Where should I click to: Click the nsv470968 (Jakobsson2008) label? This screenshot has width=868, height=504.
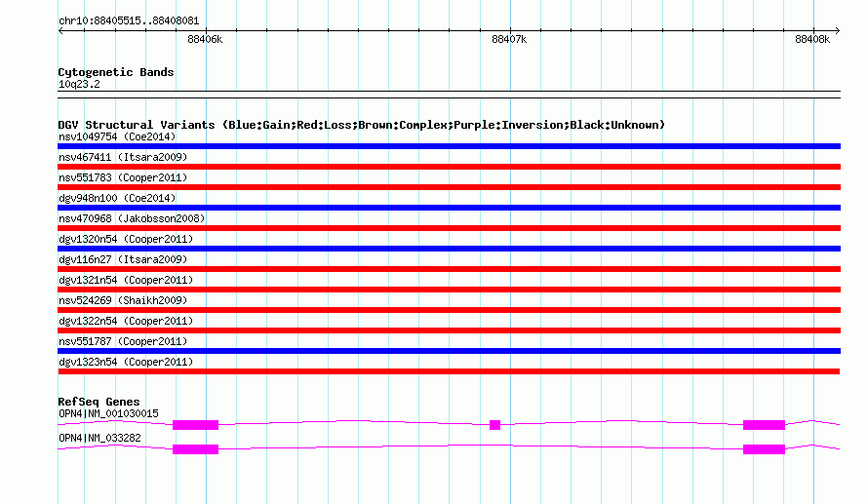(132, 218)
